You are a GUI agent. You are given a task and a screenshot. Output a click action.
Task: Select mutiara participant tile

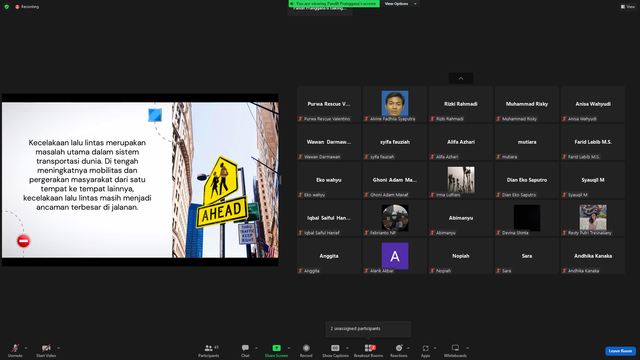(527, 142)
